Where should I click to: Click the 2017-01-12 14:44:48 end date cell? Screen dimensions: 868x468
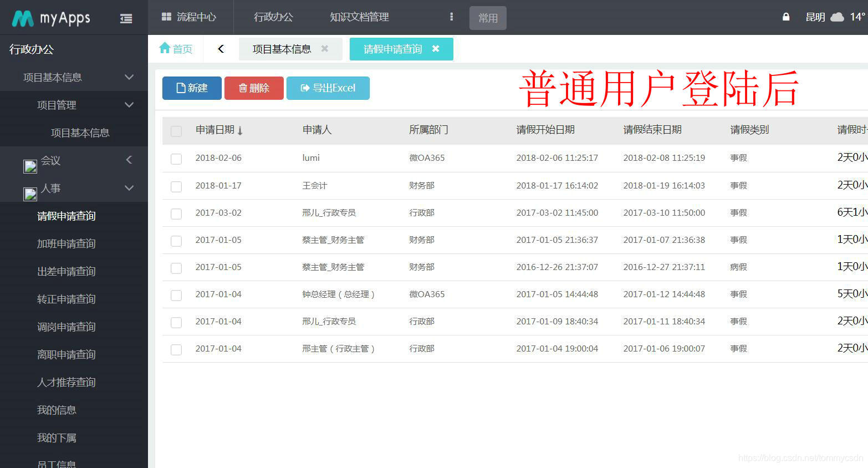click(x=664, y=294)
